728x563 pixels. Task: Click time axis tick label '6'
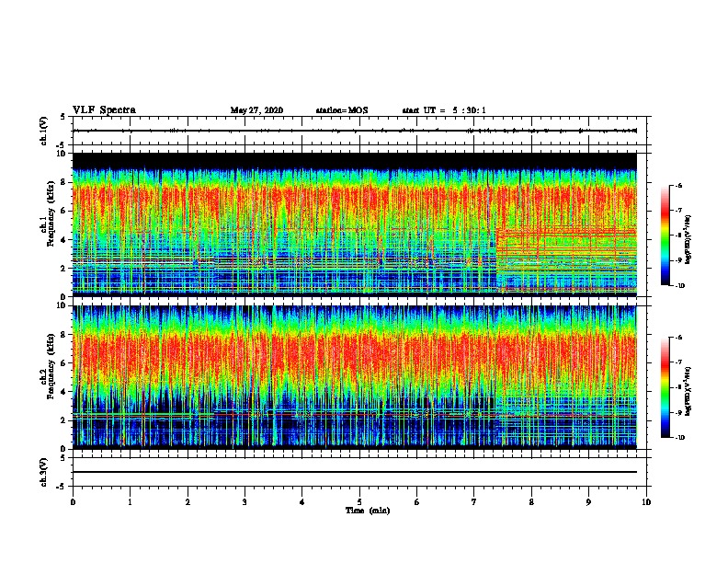click(417, 502)
